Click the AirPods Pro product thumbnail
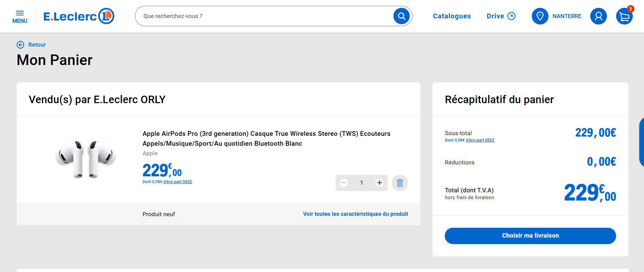Image resolution: width=644 pixels, height=272 pixels. (x=86, y=159)
